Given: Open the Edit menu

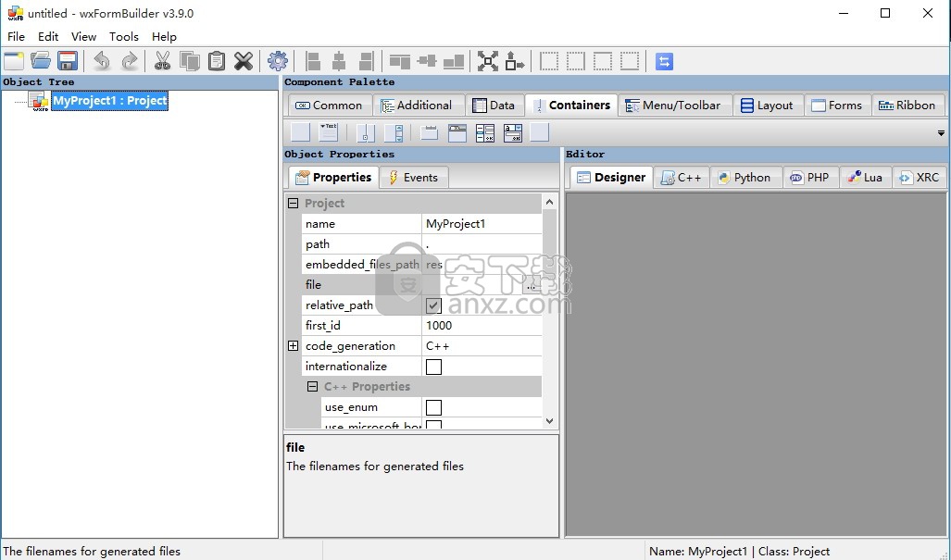Looking at the screenshot, I should [48, 36].
